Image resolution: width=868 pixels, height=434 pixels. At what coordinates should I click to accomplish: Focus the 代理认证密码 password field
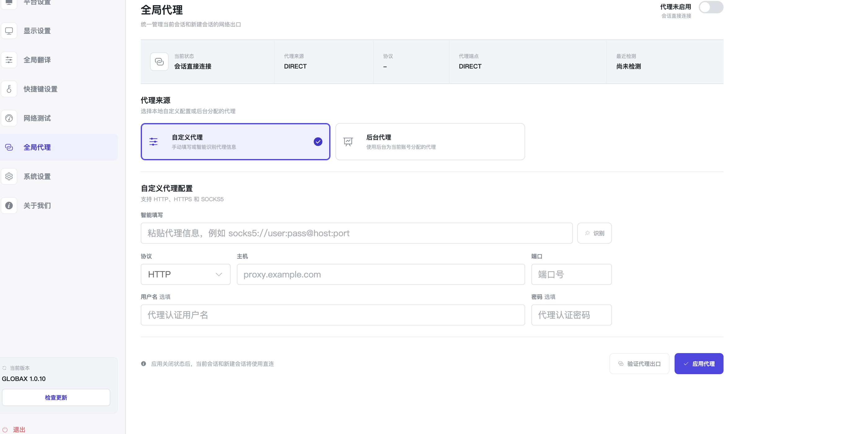(571, 315)
